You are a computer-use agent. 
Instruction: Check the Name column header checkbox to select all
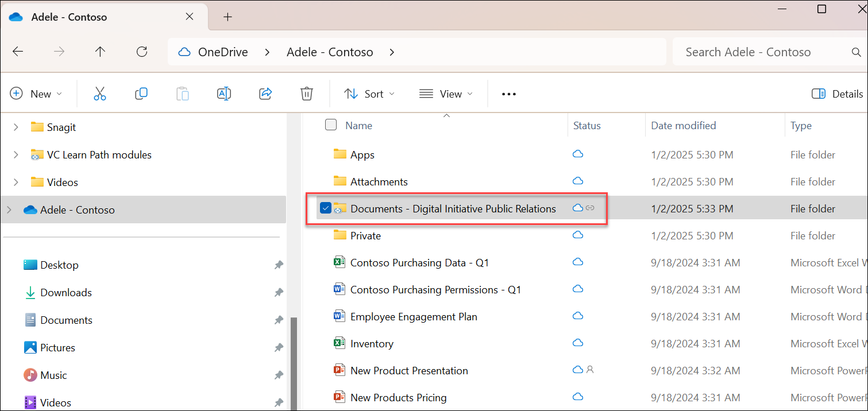[x=331, y=125]
